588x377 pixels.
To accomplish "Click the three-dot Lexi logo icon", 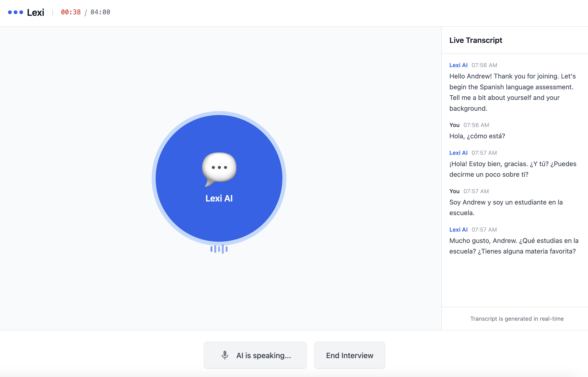I will [15, 12].
